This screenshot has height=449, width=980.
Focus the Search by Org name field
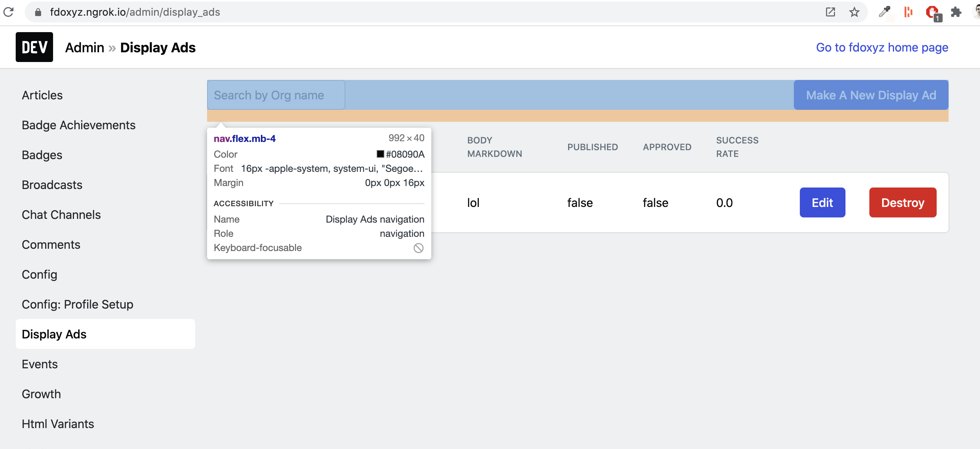click(275, 95)
